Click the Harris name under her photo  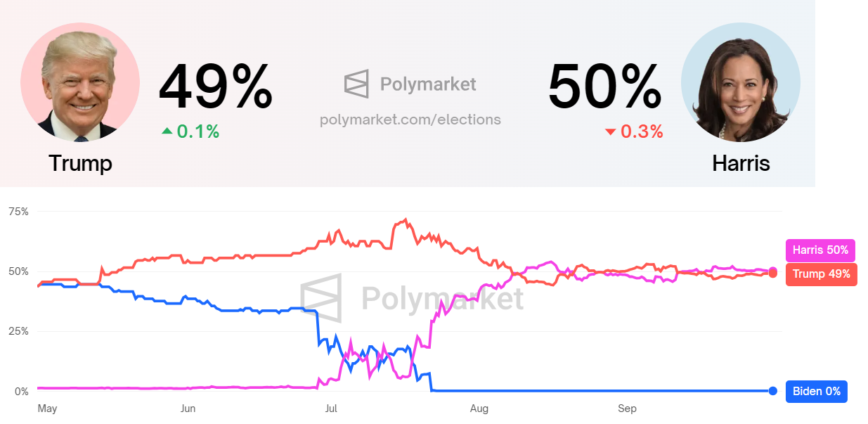(741, 163)
